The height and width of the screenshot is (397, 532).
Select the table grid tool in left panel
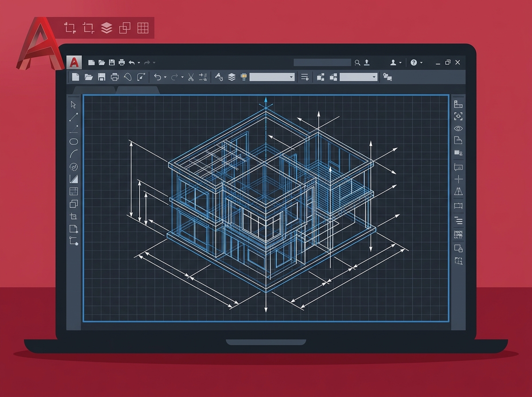[74, 191]
